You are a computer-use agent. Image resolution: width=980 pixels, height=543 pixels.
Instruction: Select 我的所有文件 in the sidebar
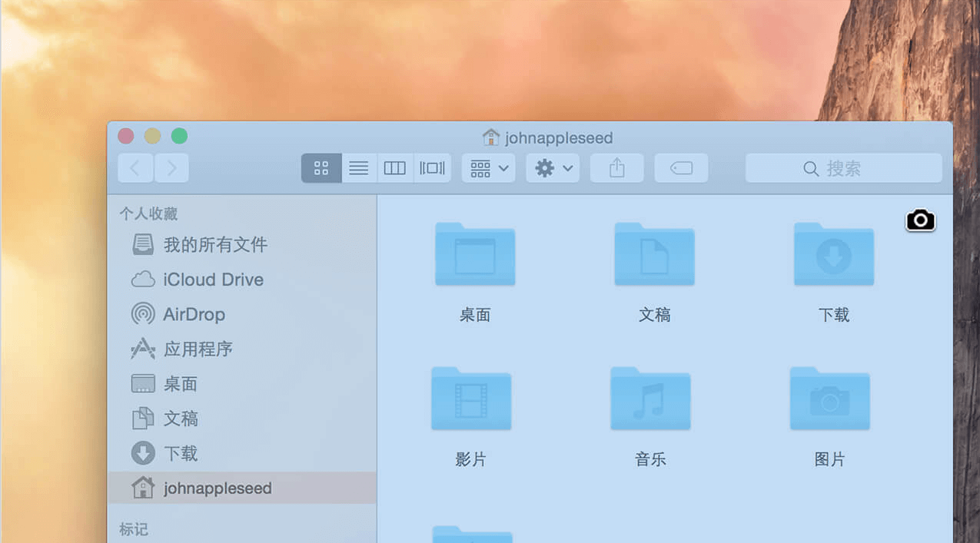coord(215,245)
